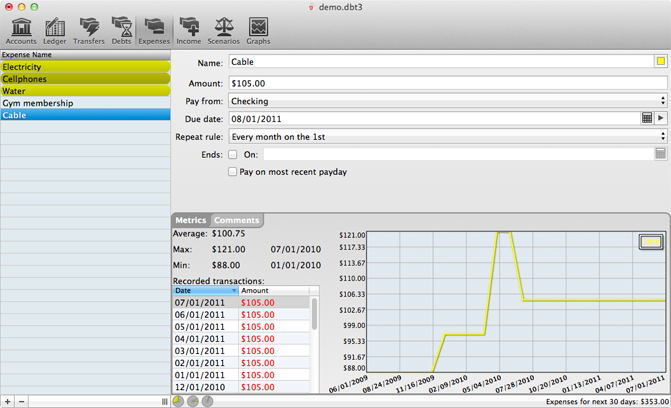The image size is (671, 408).
Task: Click the remove expense minus button
Action: 22,401
